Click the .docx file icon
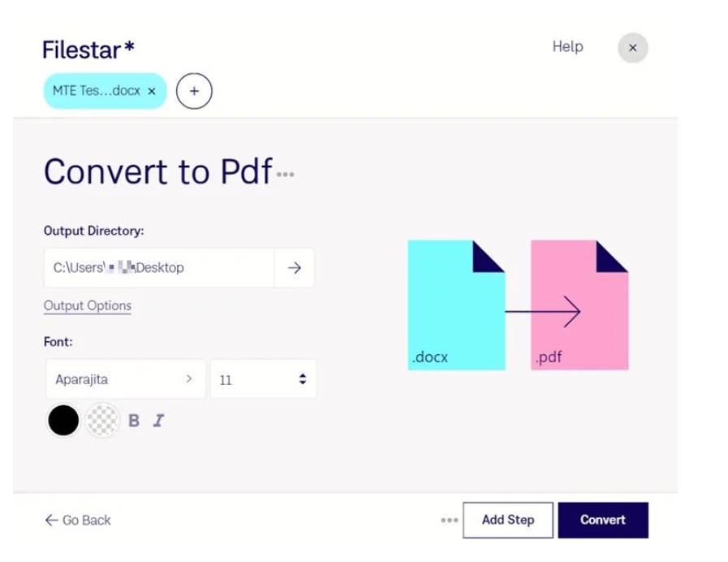This screenshot has height=562, width=728. [x=454, y=305]
